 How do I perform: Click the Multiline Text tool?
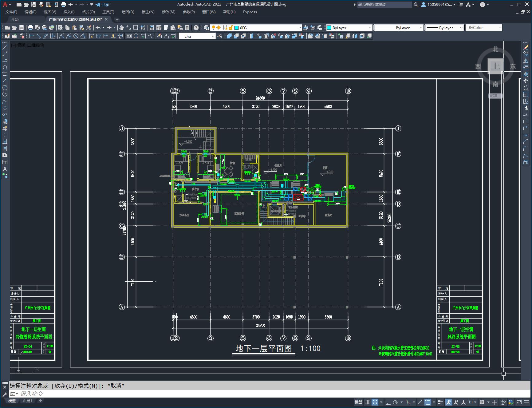[5, 169]
